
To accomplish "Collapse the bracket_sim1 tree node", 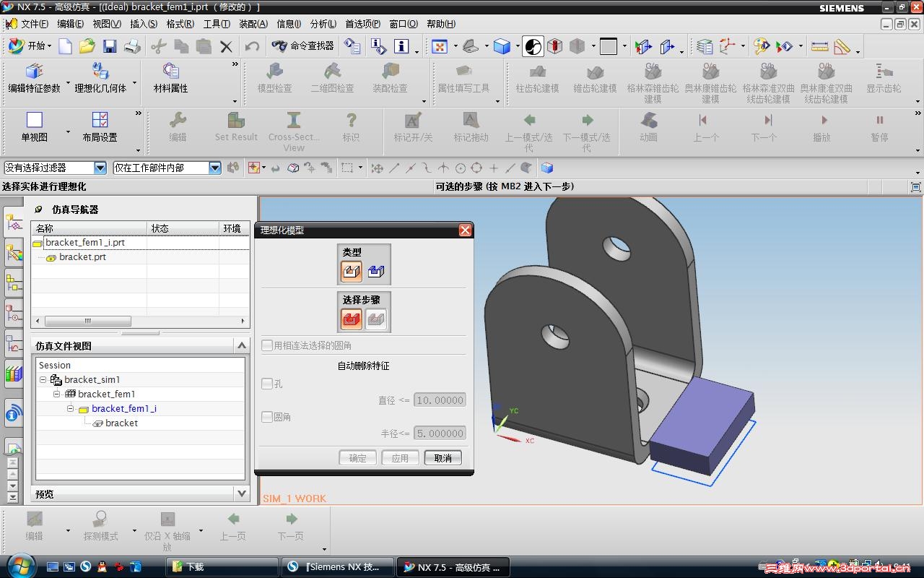I will coord(43,379).
